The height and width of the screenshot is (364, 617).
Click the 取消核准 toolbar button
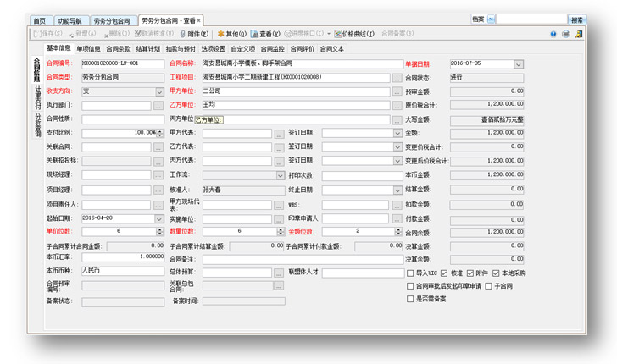pos(154,34)
